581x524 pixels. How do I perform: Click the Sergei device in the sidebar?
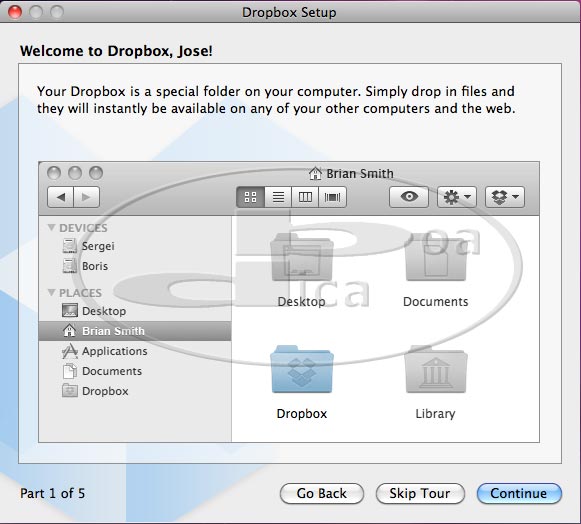coord(88,246)
